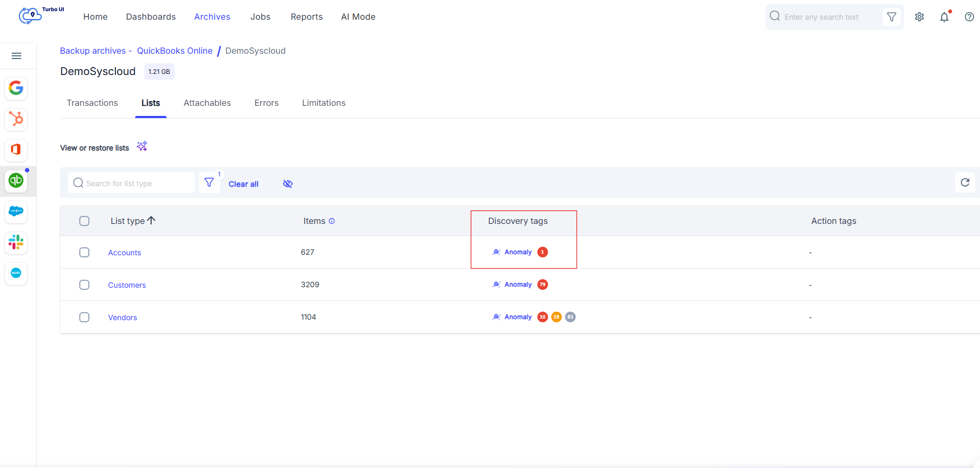Open the hamburger sidebar menu
980x468 pixels.
[16, 56]
